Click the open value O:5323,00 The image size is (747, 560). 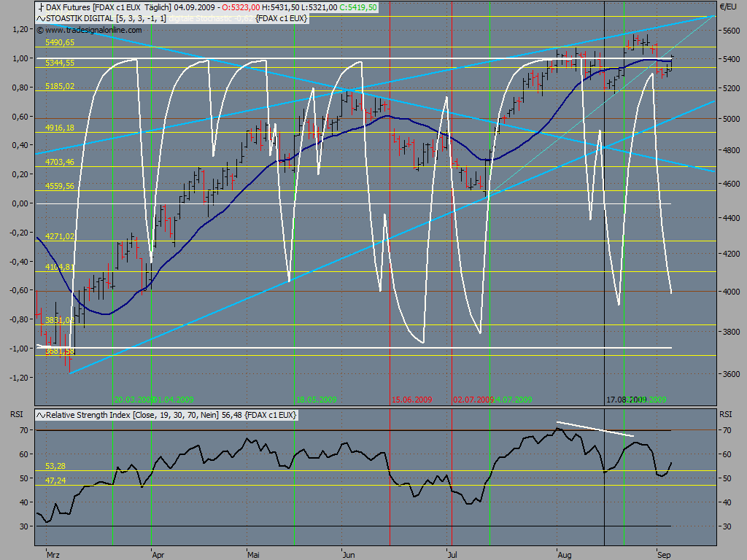coord(241,7)
